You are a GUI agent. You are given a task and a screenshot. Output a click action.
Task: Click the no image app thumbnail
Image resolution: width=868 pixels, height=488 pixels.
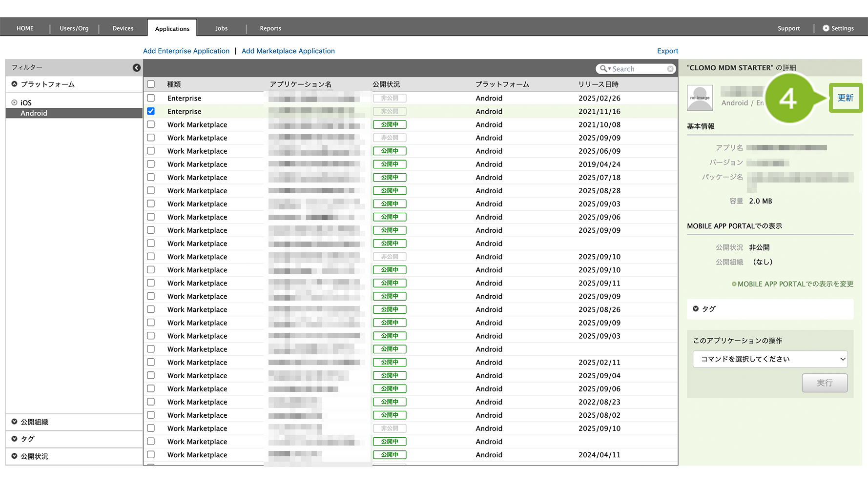click(700, 98)
